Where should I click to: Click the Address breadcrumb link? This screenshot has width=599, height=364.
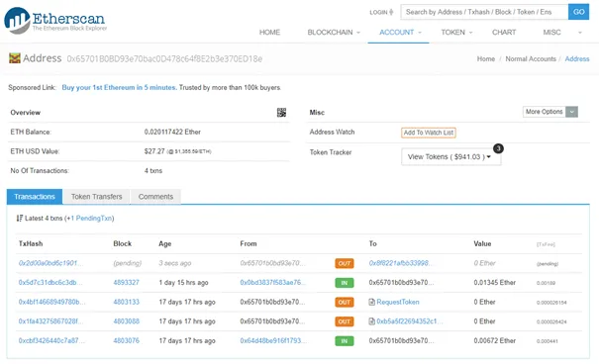577,58
